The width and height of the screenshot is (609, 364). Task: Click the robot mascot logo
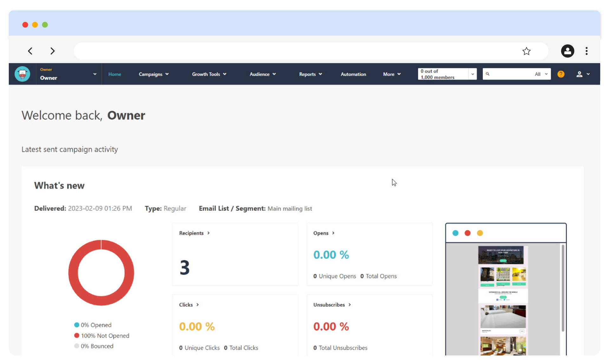click(22, 74)
